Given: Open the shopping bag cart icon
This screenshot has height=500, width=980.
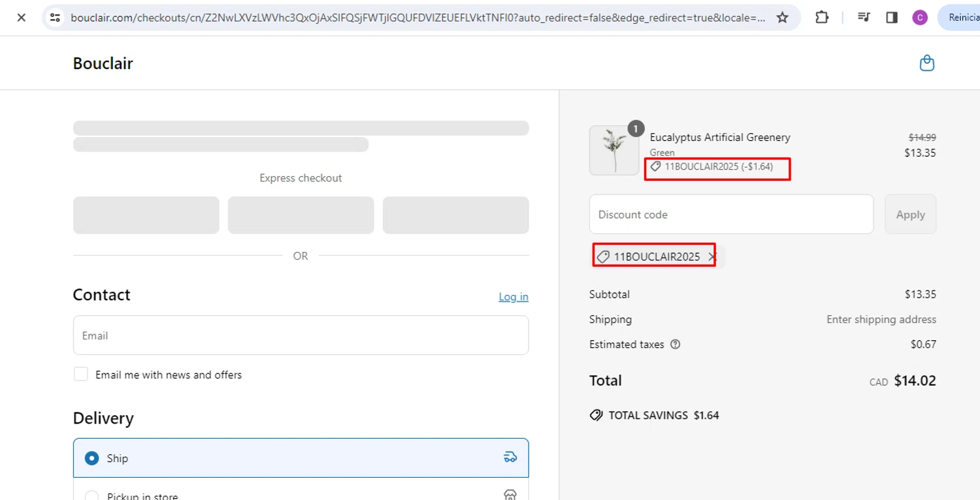Looking at the screenshot, I should pyautogui.click(x=926, y=63).
